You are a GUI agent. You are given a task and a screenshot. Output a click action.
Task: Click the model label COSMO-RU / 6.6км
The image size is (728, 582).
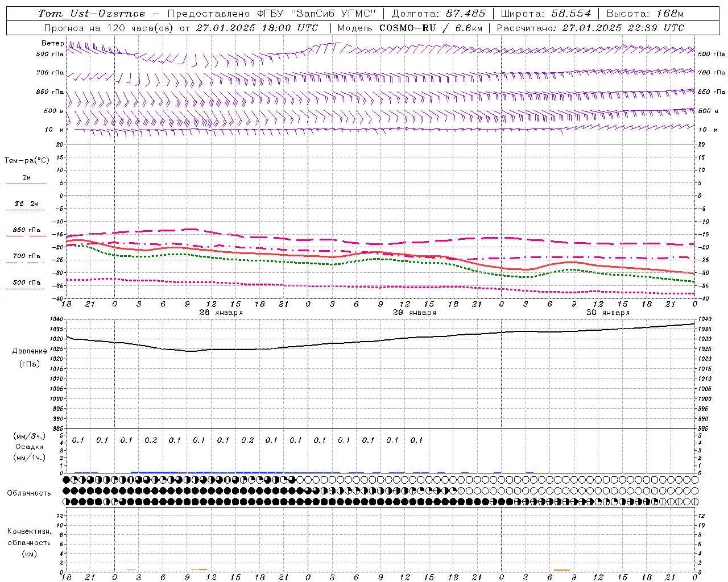point(431,28)
